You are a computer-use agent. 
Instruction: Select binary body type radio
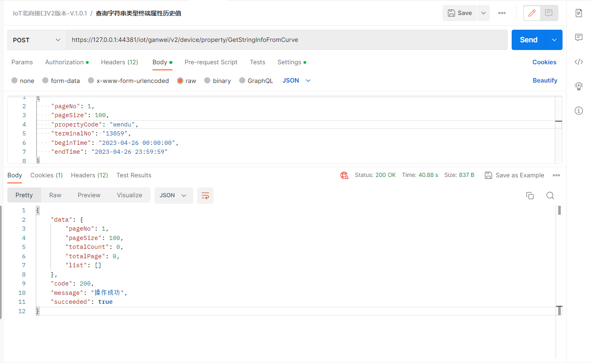[207, 81]
